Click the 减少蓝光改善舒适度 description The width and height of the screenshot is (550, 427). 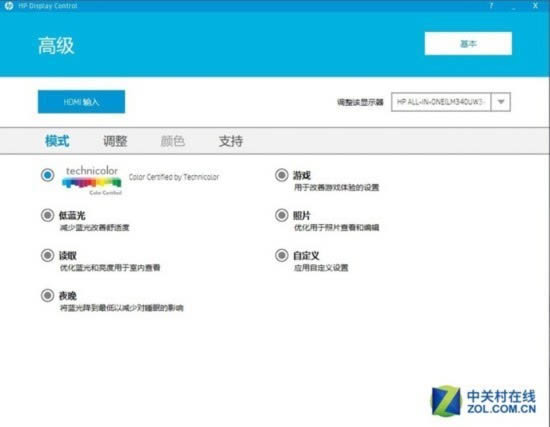coord(94,228)
